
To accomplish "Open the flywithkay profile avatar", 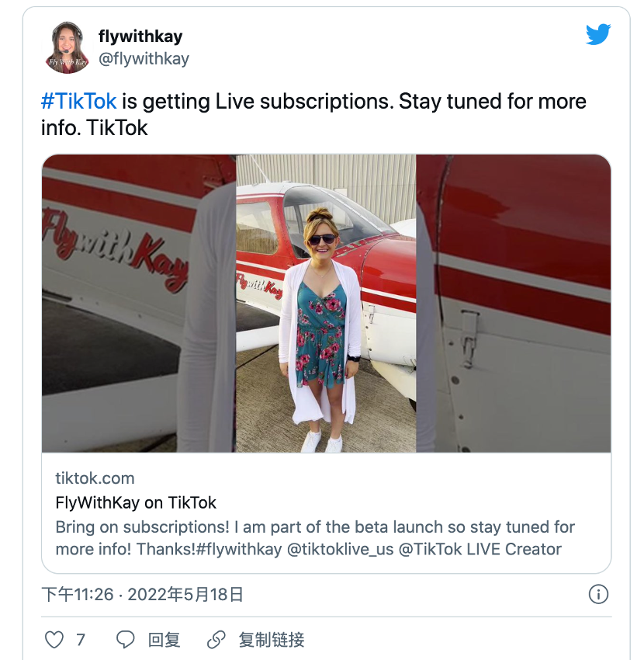I will pyautogui.click(x=69, y=47).
